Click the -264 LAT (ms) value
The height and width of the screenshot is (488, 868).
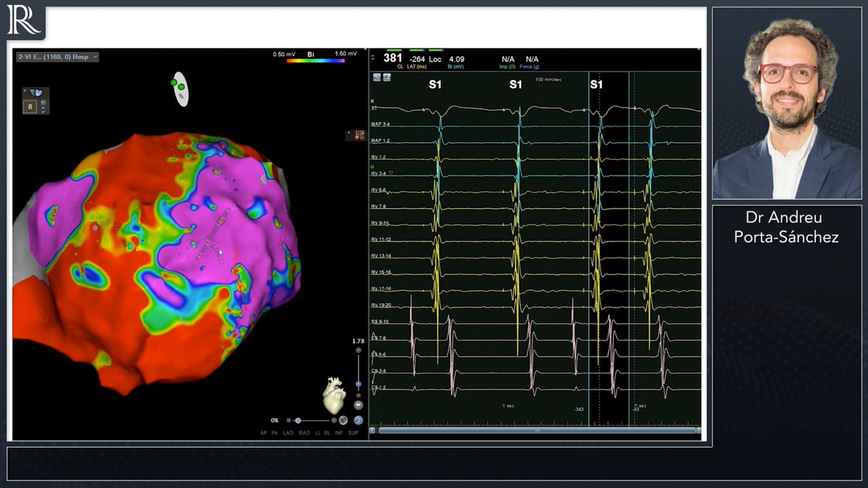(417, 59)
